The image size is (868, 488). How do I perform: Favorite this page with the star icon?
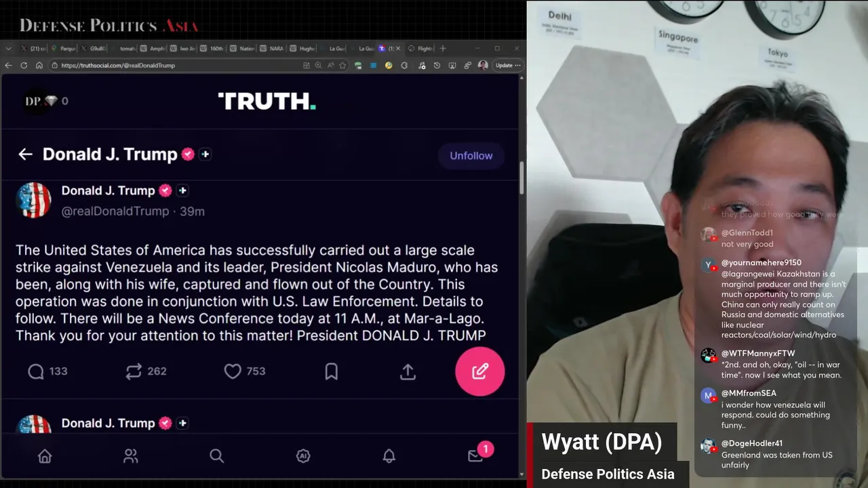pyautogui.click(x=342, y=65)
